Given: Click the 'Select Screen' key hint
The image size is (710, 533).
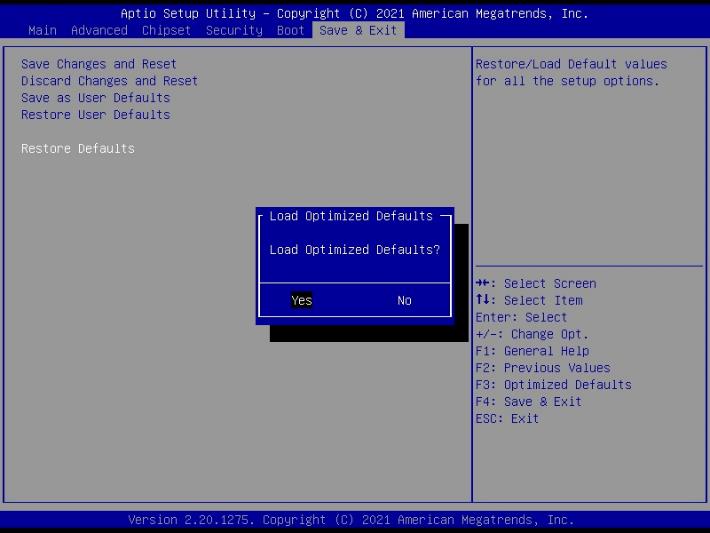Looking at the screenshot, I should pos(536,283).
